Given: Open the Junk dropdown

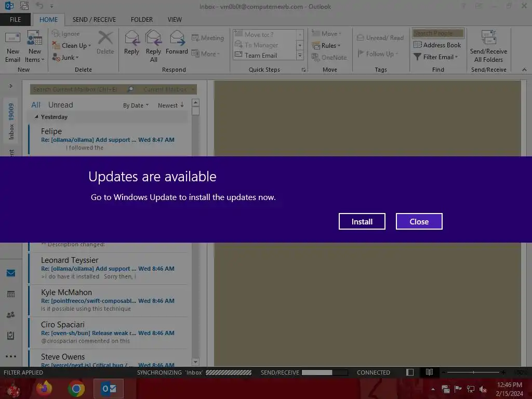Looking at the screenshot, I should (x=65, y=57).
